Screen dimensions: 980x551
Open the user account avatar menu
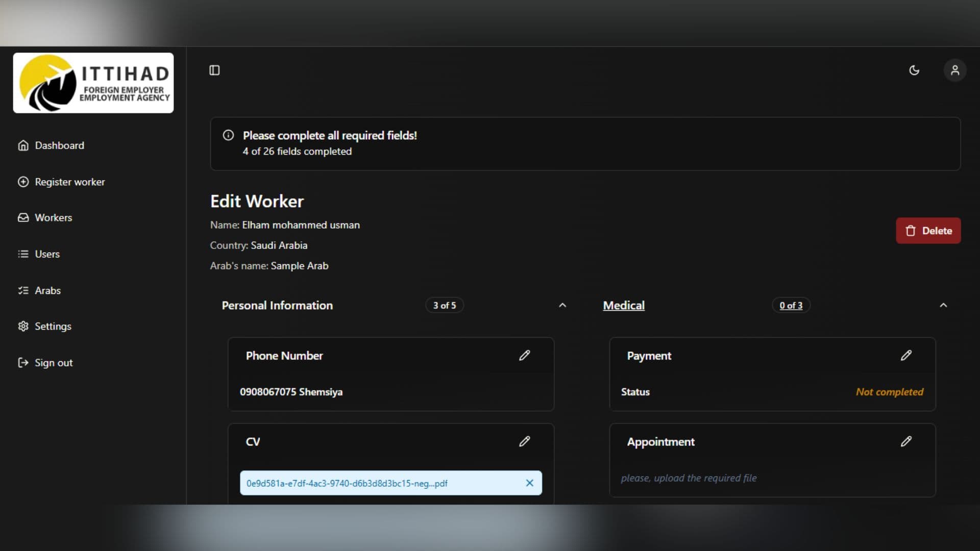[955, 70]
